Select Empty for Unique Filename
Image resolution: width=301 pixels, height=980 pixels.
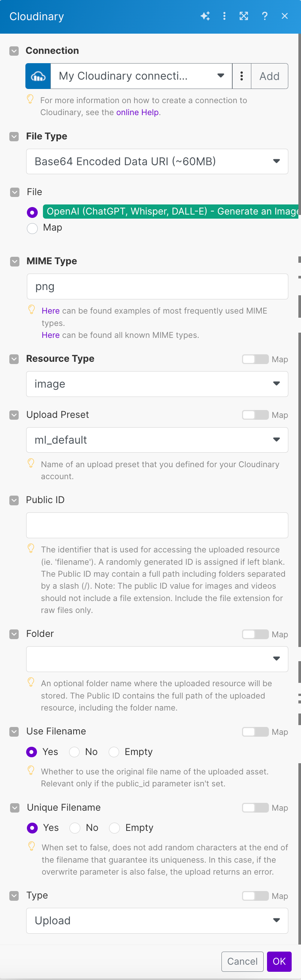[114, 828]
